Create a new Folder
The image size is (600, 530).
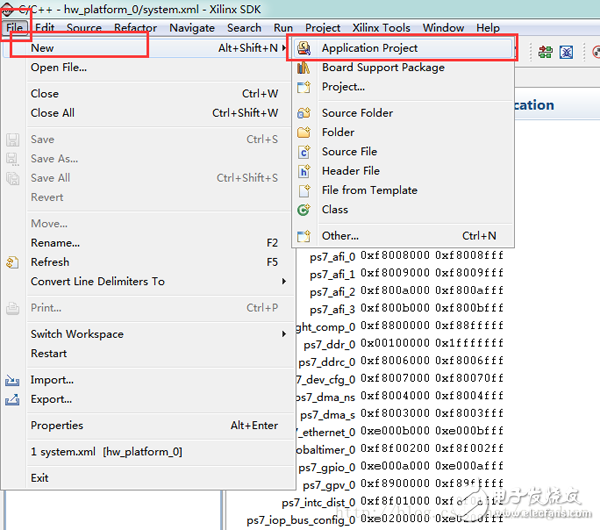337,132
